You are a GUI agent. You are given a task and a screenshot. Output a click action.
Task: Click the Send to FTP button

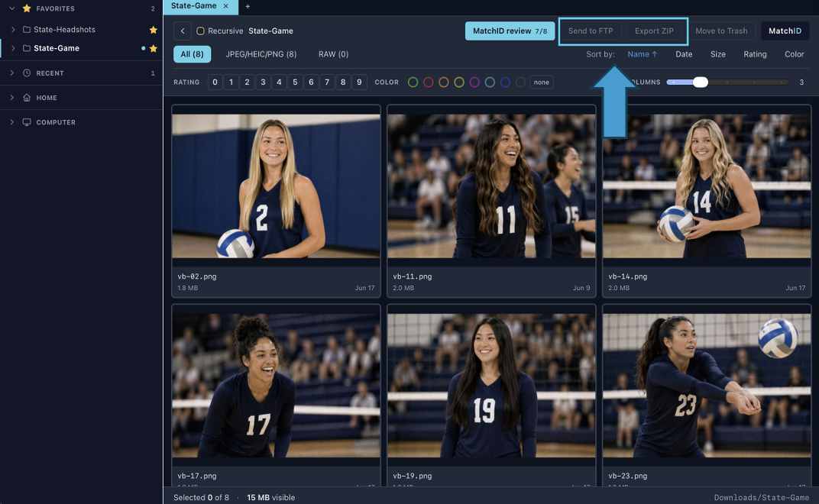(x=591, y=31)
